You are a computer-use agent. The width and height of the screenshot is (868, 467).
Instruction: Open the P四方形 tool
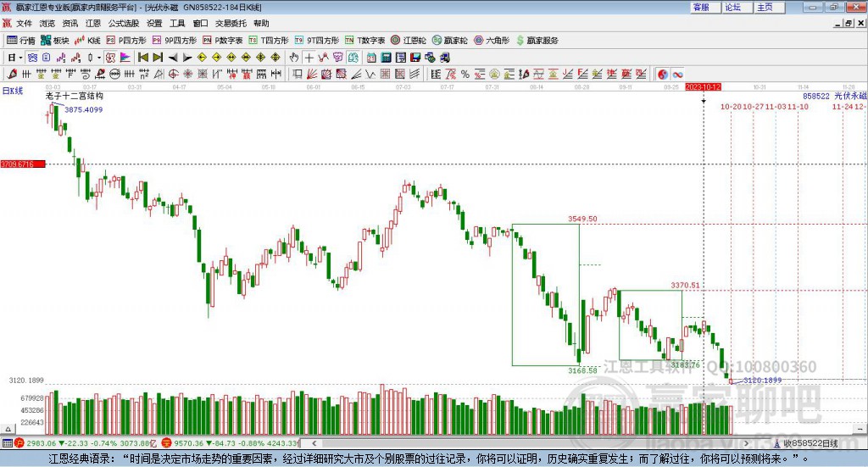[x=126, y=41]
